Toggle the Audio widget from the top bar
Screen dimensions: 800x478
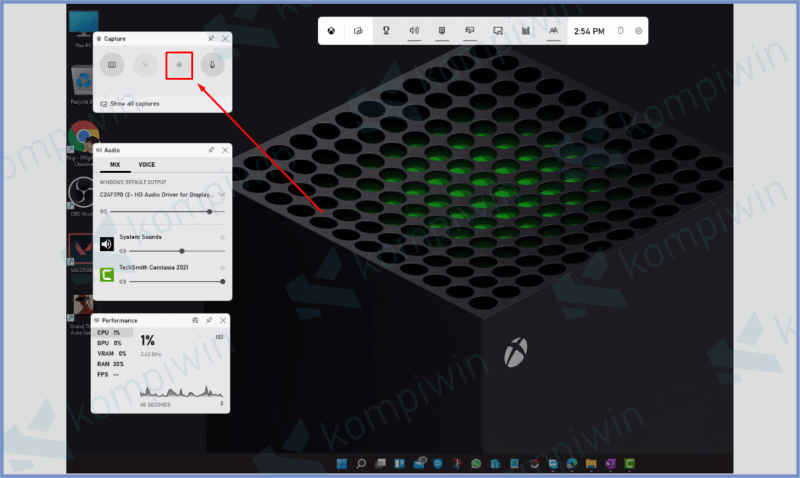414,31
